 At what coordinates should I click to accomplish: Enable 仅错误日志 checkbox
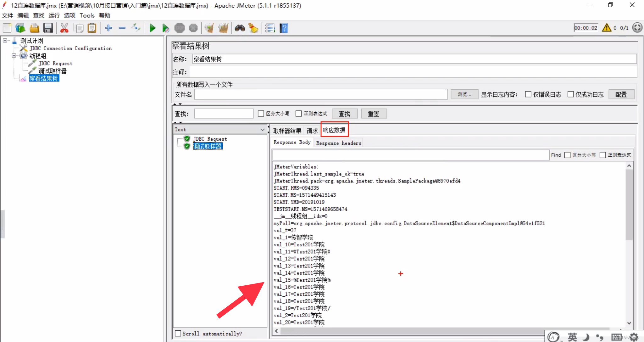(528, 94)
